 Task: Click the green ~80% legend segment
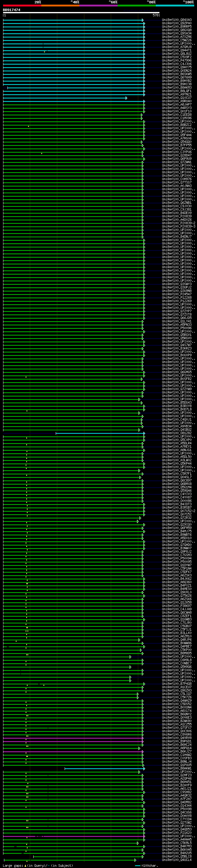click(137, 6)
